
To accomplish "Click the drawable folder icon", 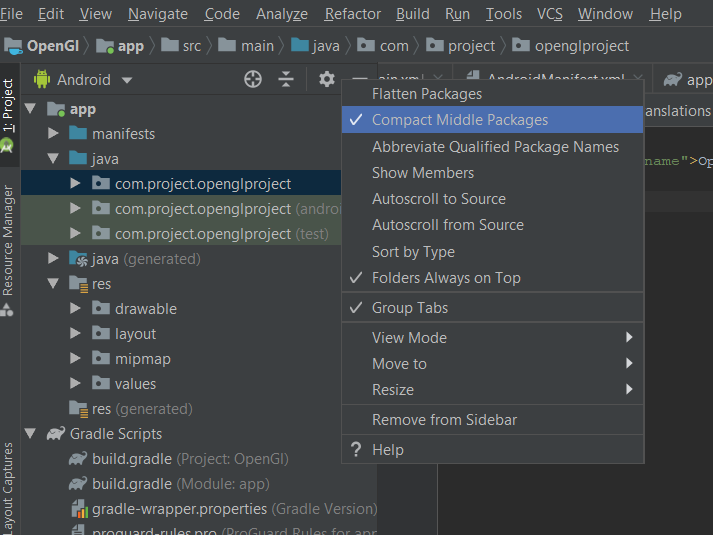I will [100, 308].
